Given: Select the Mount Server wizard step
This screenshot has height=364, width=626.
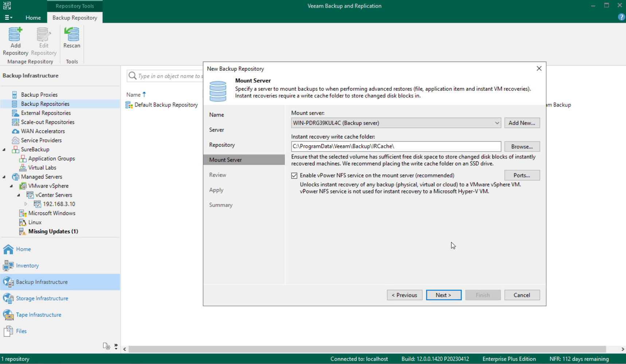Looking at the screenshot, I should coord(244,160).
